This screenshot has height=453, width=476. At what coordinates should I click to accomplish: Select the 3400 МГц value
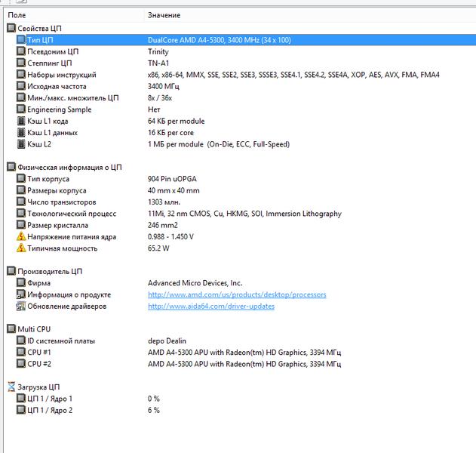coord(164,86)
